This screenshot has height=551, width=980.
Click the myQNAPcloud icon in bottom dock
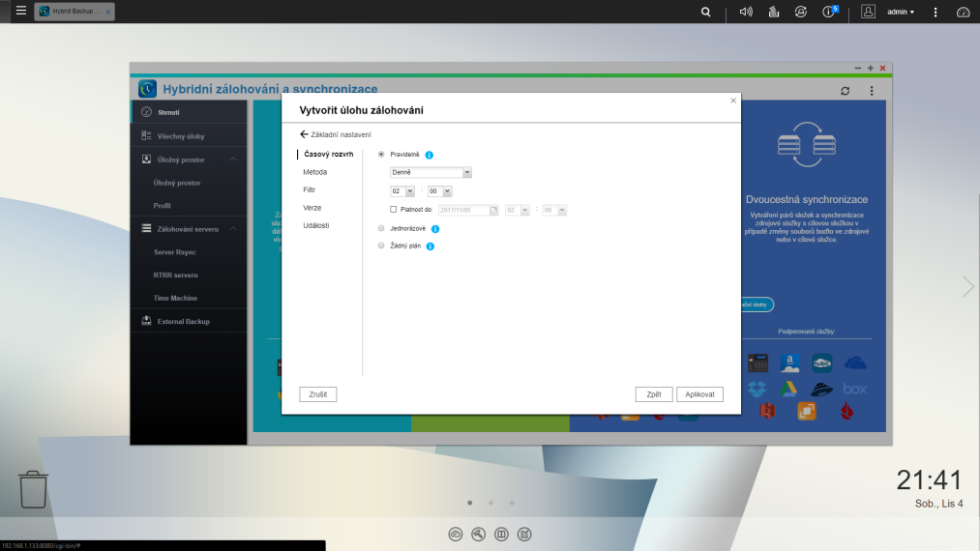point(456,535)
